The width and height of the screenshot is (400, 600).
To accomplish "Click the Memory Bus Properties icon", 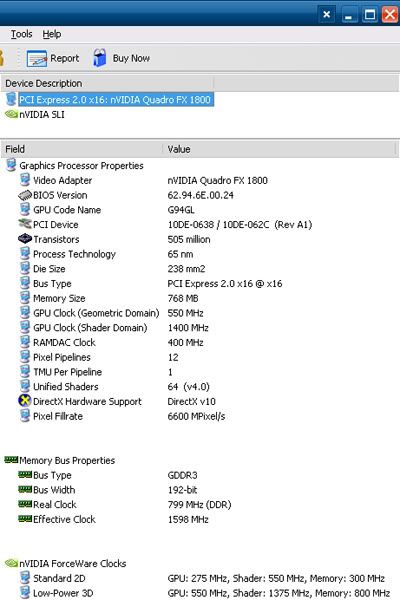I will pos(11,460).
